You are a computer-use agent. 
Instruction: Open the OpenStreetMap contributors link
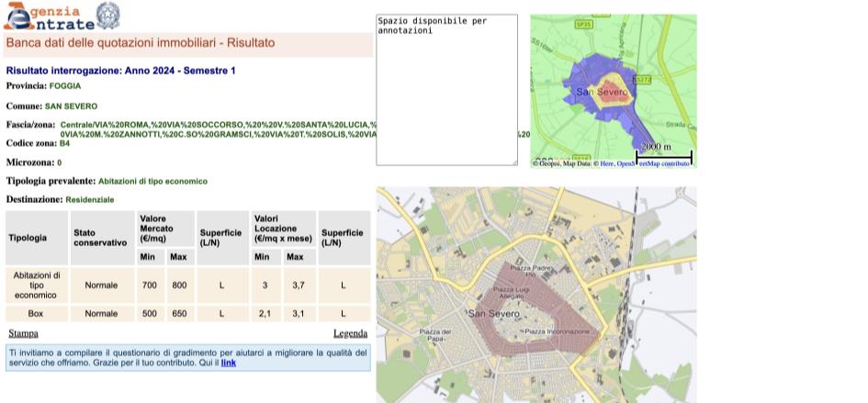652,163
